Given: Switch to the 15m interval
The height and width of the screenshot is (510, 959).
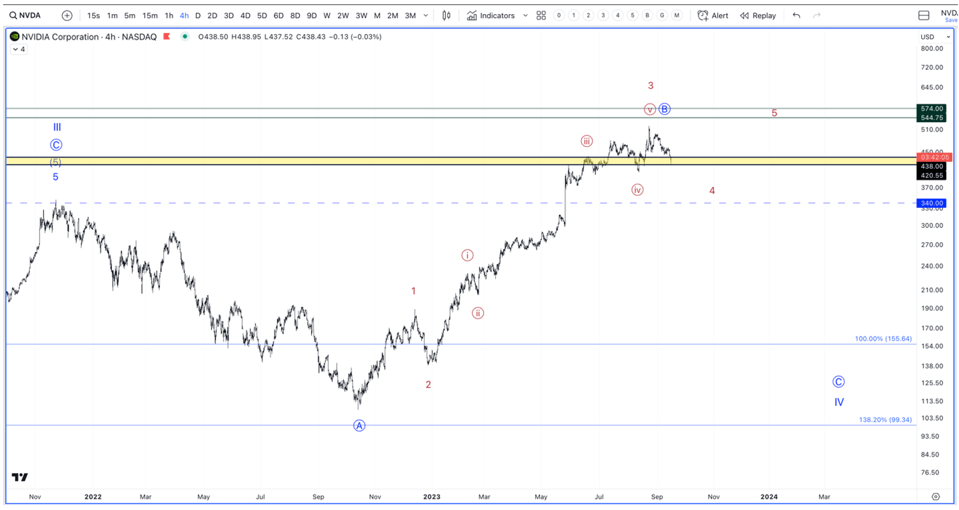Looking at the screenshot, I should [x=150, y=15].
